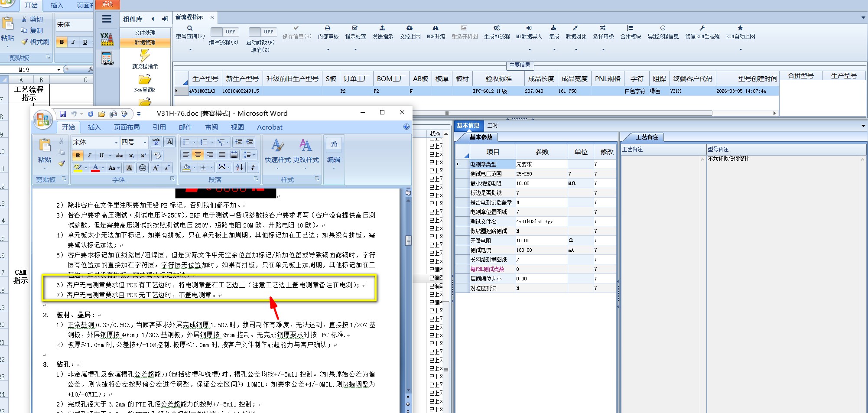Toggle Italic in Word ribbon
Viewport: 868px width, 413px height.
pyautogui.click(x=89, y=156)
